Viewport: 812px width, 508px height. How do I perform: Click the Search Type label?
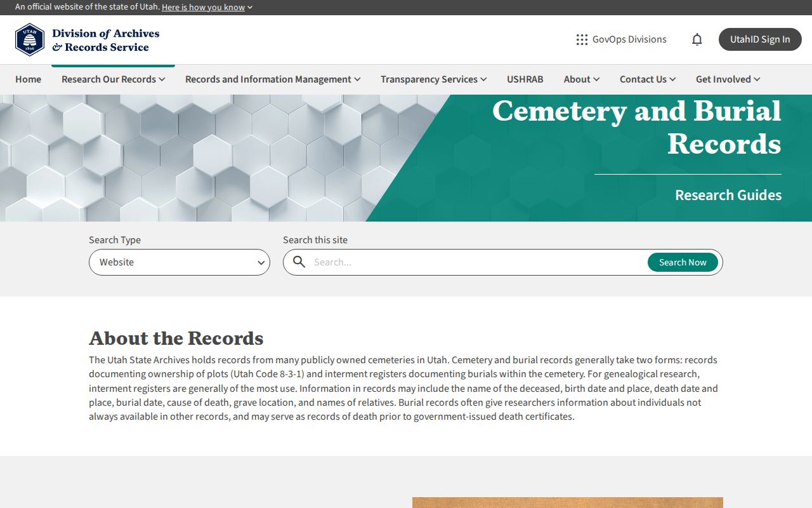(115, 240)
